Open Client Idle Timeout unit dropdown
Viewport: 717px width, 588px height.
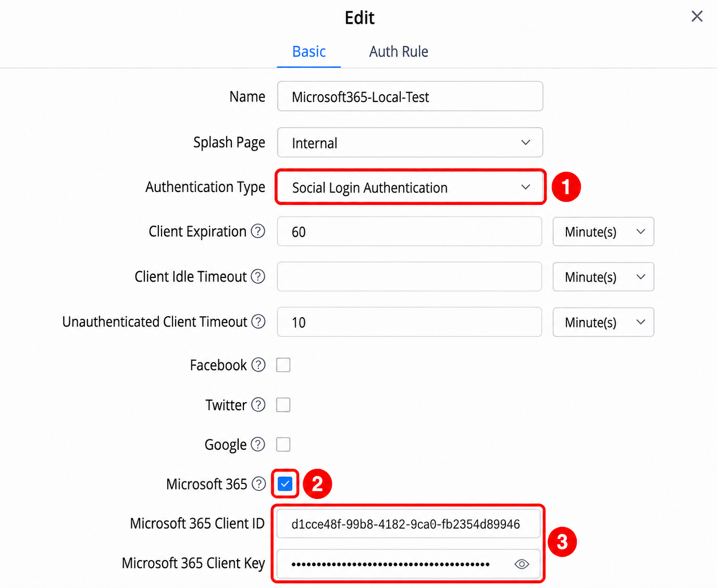[603, 277]
